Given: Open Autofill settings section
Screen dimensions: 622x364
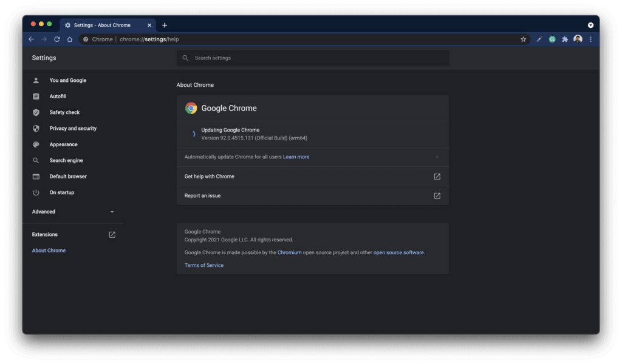Looking at the screenshot, I should tap(58, 96).
